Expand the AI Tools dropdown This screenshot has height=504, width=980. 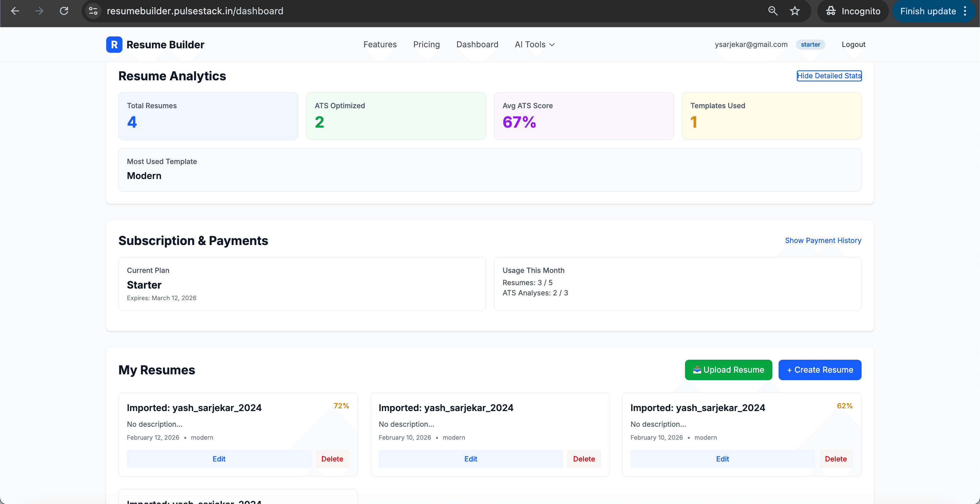point(534,45)
